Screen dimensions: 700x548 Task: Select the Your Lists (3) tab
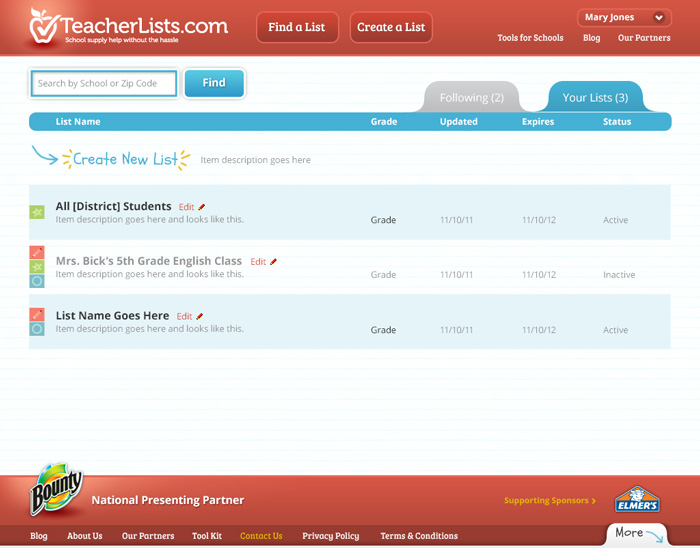point(595,98)
